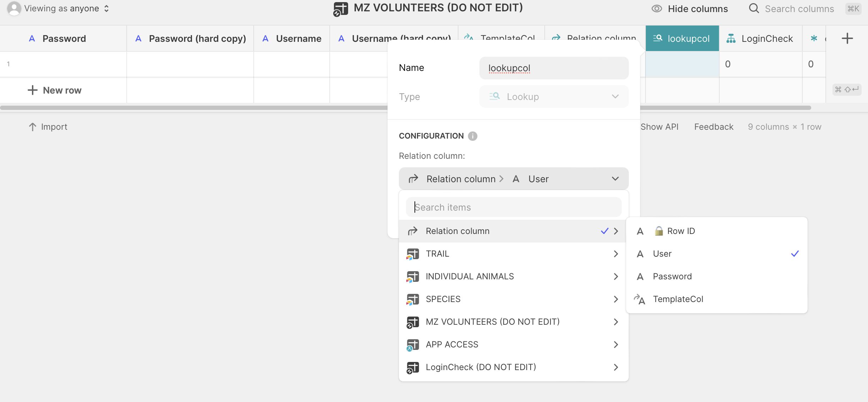Click the plus icon to add column
The height and width of the screenshot is (402, 868).
tap(847, 38)
